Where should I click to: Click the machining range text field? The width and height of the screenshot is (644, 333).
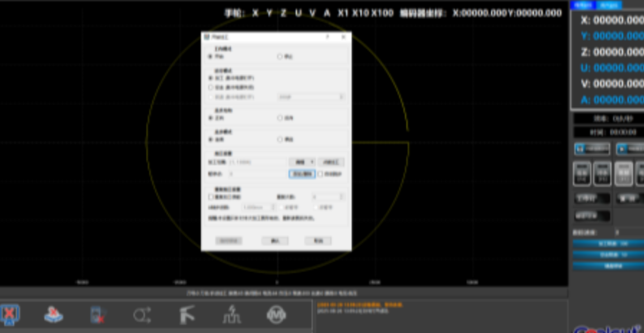pos(258,162)
